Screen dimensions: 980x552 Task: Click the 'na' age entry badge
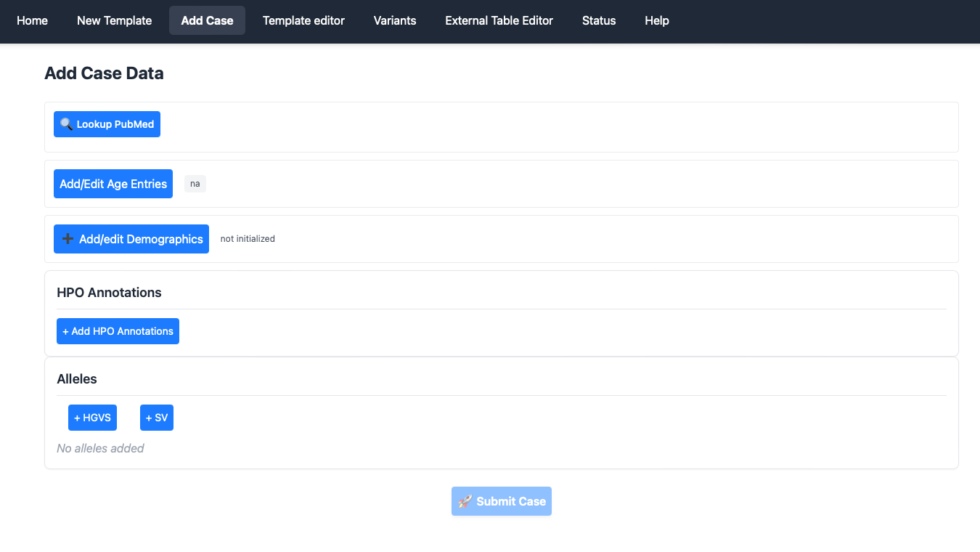(x=195, y=184)
